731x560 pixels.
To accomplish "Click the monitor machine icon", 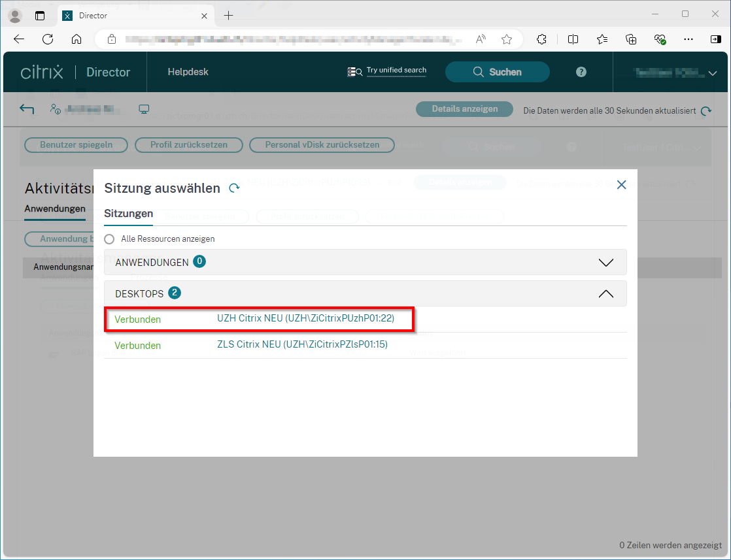I will click(x=144, y=109).
